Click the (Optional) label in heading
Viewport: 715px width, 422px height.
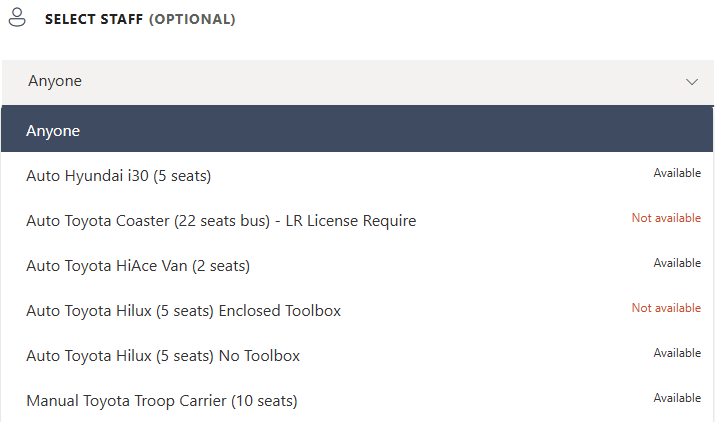(x=192, y=19)
